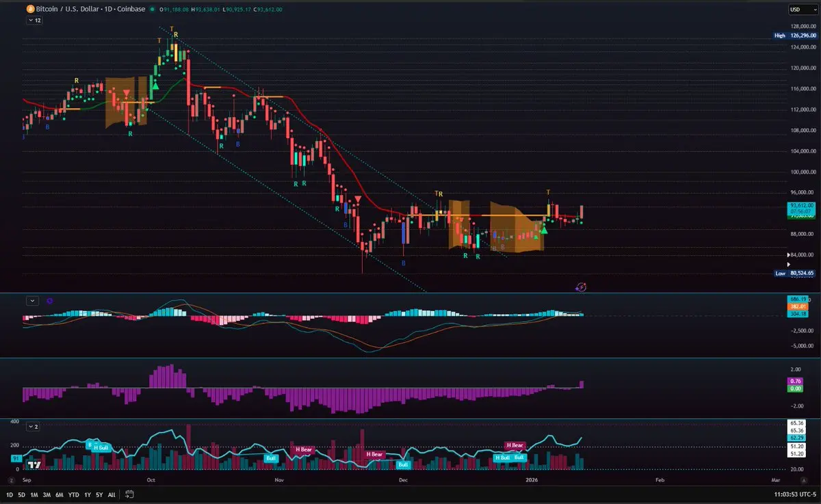Click the teal 686.19 MACD value label
The height and width of the screenshot is (504, 821).
[x=798, y=300]
